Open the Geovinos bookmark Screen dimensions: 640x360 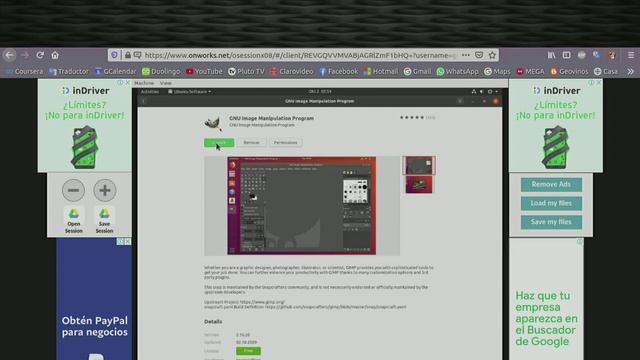click(x=569, y=71)
